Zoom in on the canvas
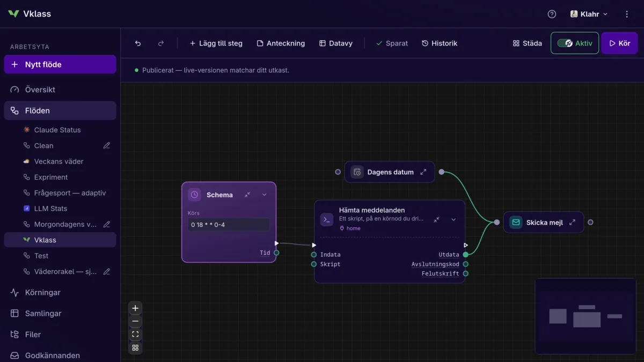This screenshot has height=362, width=644. pos(135,308)
